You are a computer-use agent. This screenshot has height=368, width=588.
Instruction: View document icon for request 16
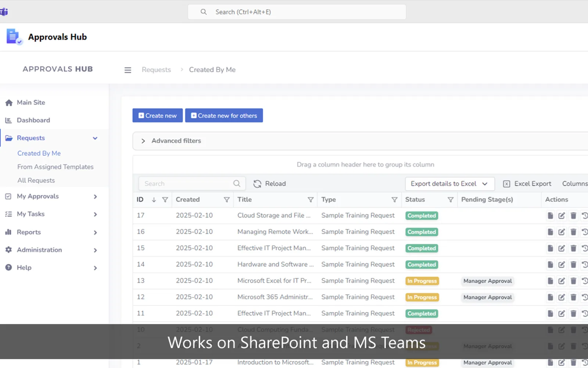550,232
